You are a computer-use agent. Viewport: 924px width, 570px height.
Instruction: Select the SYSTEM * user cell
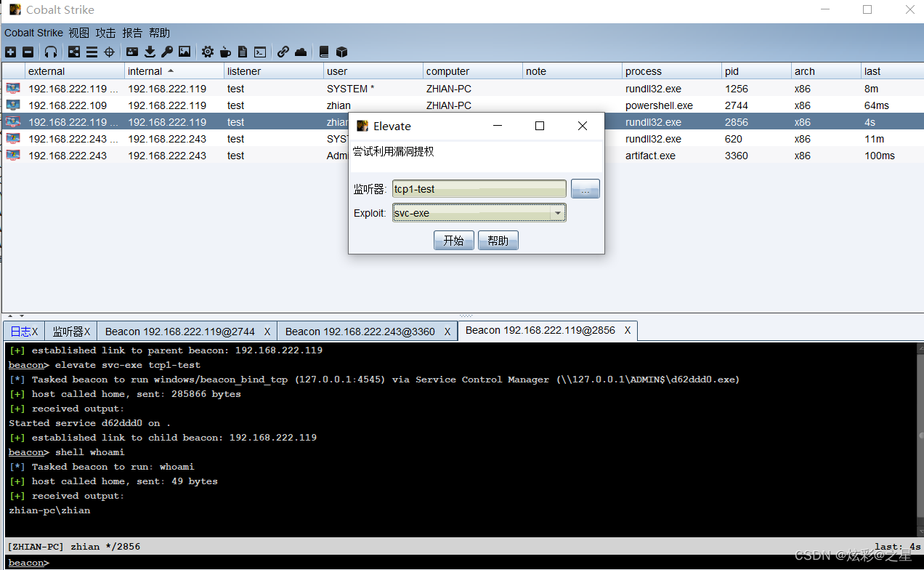click(x=373, y=89)
